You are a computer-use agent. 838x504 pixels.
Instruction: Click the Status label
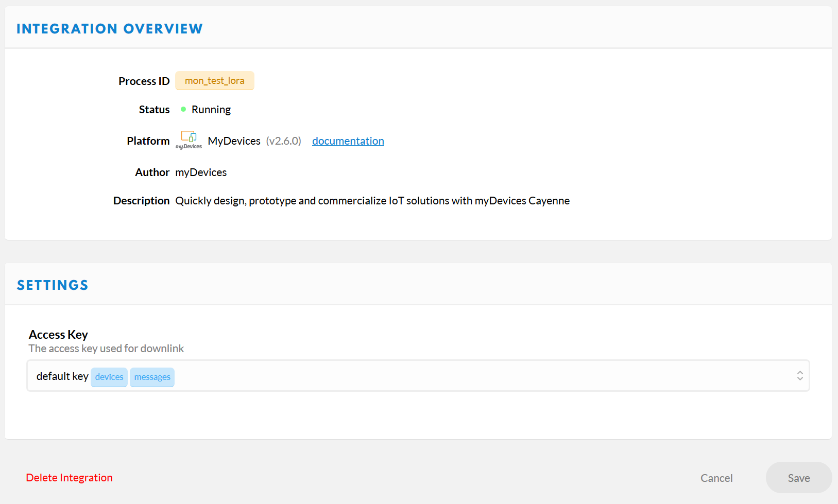tap(155, 110)
